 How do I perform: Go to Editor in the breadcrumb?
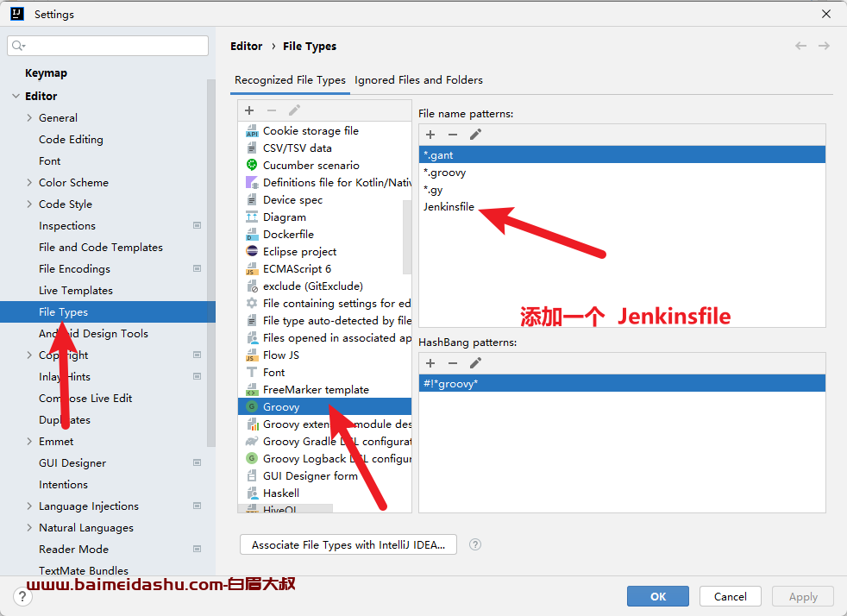[247, 46]
